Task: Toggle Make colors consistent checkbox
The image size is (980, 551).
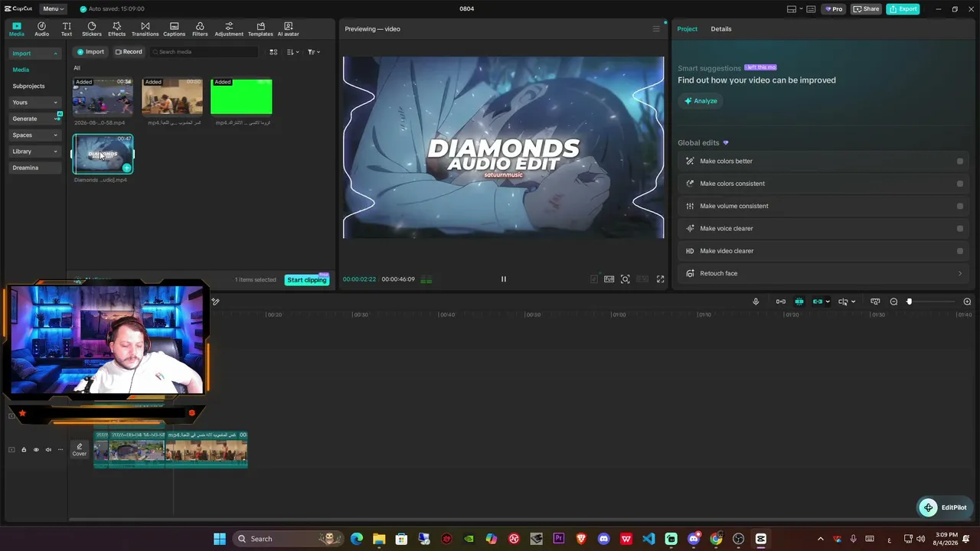Action: 960,184
